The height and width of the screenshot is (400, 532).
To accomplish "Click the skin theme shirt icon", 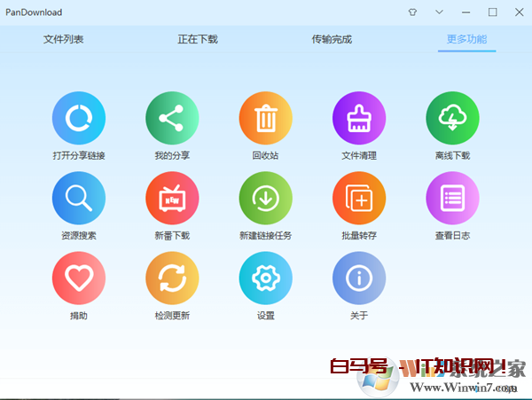I will pyautogui.click(x=411, y=12).
